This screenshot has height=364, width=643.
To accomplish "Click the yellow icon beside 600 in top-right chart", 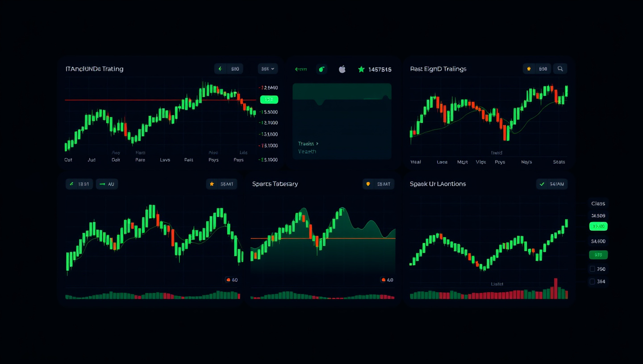I will (x=529, y=69).
